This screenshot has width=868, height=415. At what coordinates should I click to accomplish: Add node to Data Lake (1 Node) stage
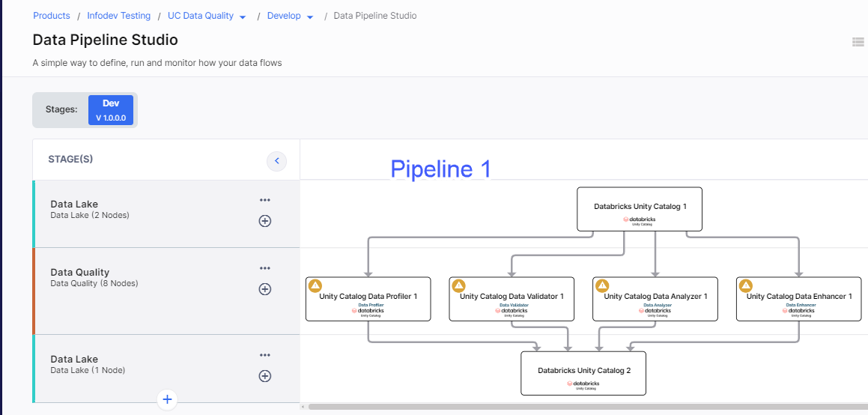click(265, 376)
